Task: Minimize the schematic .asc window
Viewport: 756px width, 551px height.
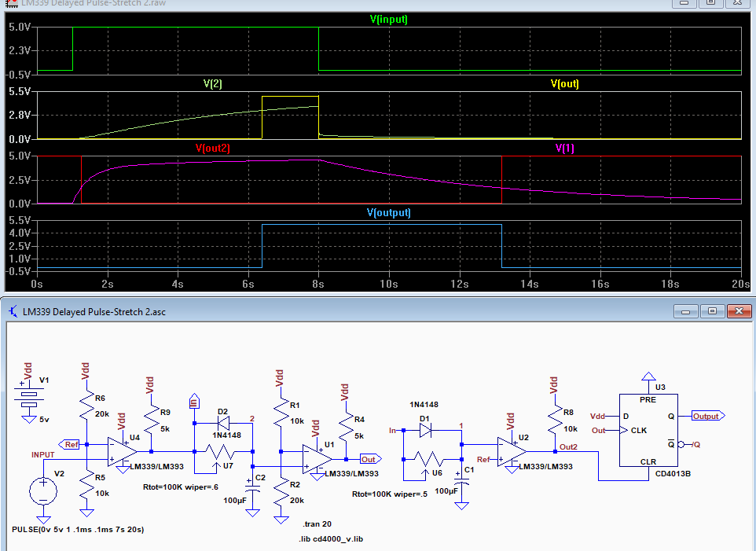Action: pos(685,311)
